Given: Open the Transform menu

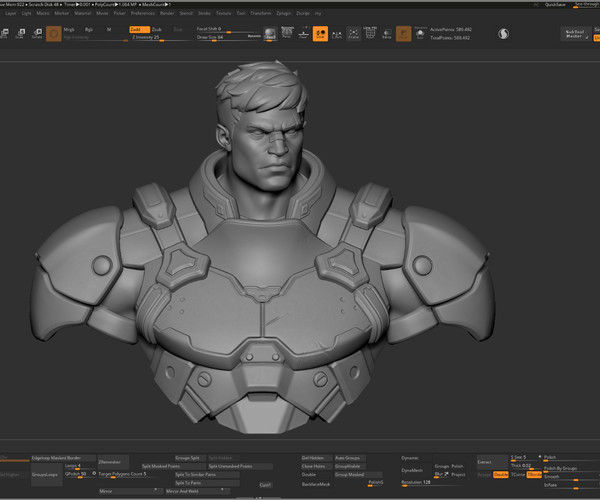Looking at the screenshot, I should click(261, 13).
